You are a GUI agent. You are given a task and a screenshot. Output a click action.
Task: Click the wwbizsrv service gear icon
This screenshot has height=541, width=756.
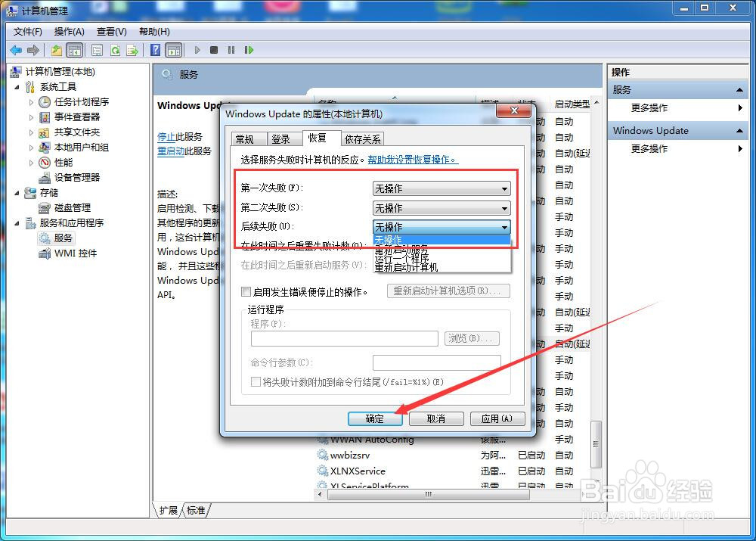point(323,455)
